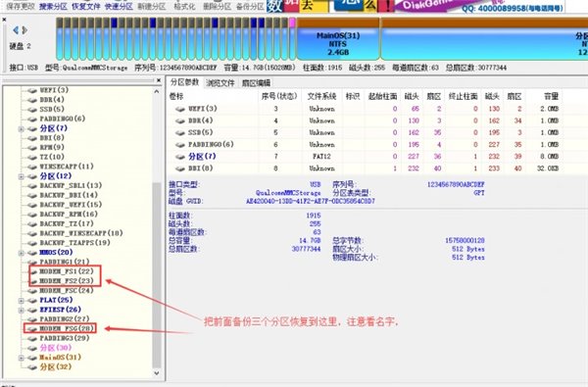Expand 分区(12) node in the tree
The image size is (588, 387).
point(22,176)
